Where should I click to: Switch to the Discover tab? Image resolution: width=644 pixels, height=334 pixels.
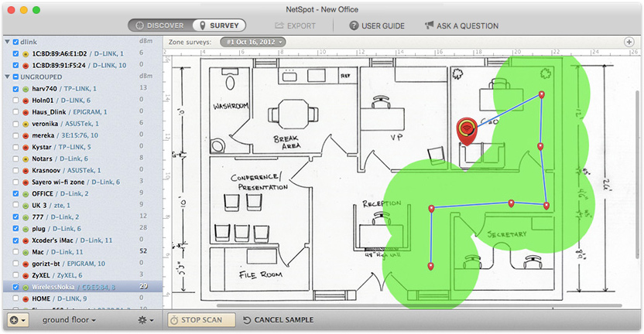point(160,26)
